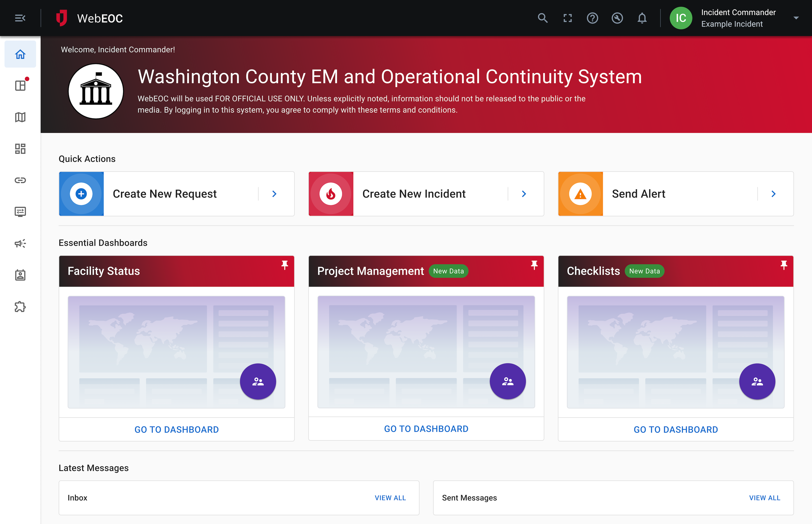Go to Checklists dashboard
The image size is (812, 524).
tap(676, 430)
